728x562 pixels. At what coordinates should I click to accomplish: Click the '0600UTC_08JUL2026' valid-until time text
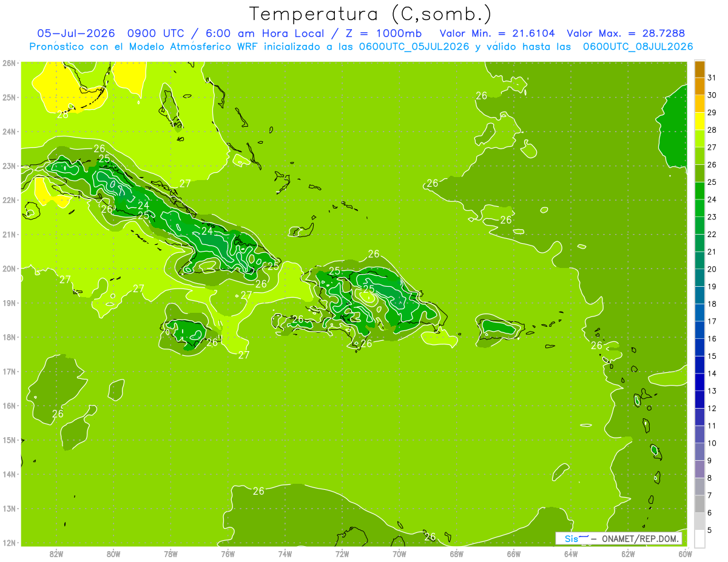click(638, 46)
